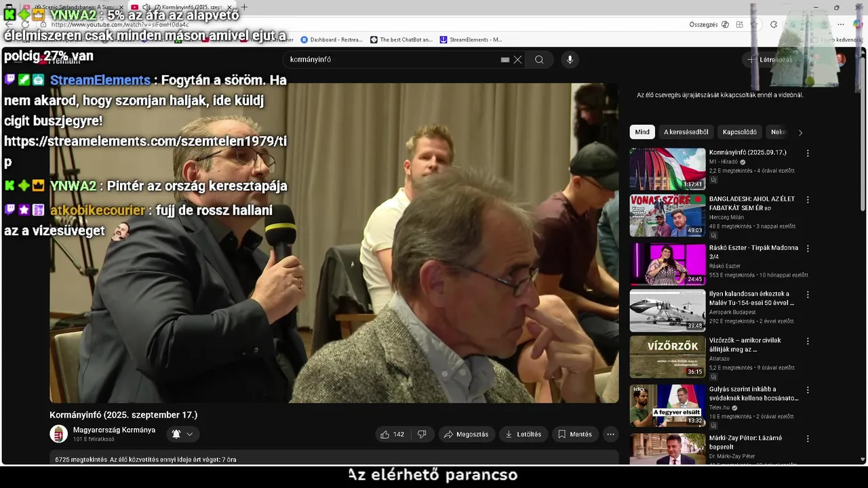Open the StreamElements bookmark
868x488 pixels.
(x=471, y=40)
